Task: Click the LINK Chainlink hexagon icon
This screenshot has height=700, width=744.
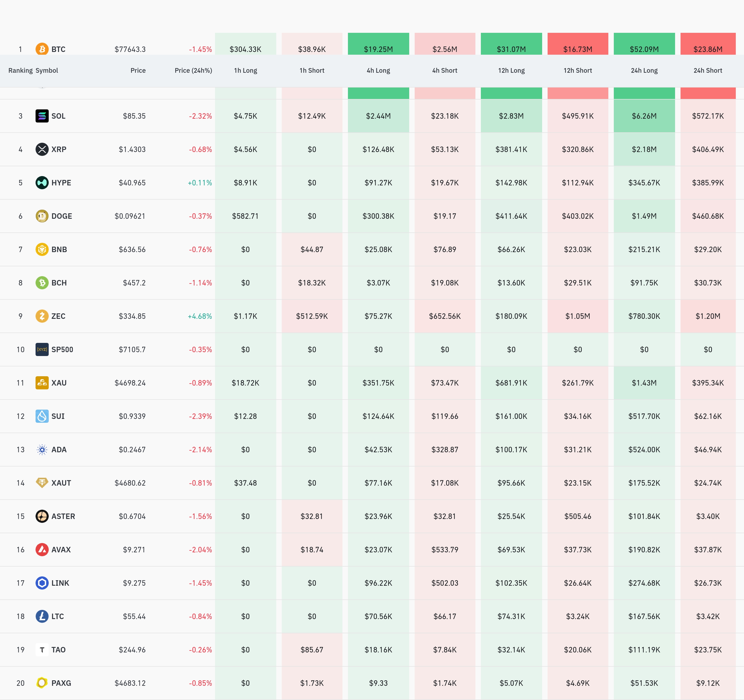Action: [x=42, y=583]
